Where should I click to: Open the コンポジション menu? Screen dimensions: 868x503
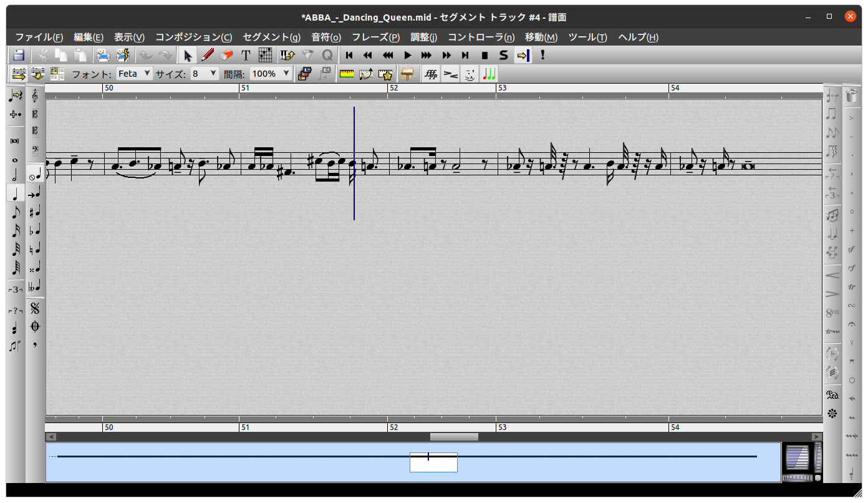click(x=194, y=37)
